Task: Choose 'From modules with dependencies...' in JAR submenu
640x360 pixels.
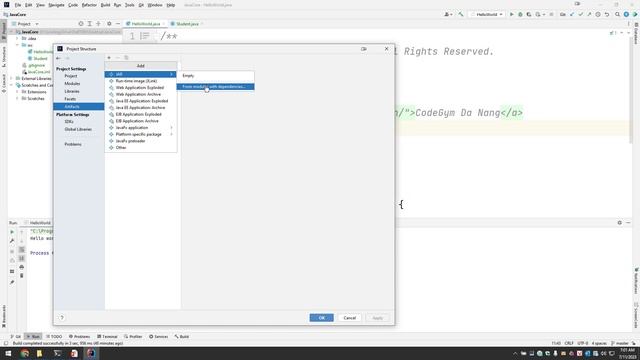Action: click(x=215, y=87)
